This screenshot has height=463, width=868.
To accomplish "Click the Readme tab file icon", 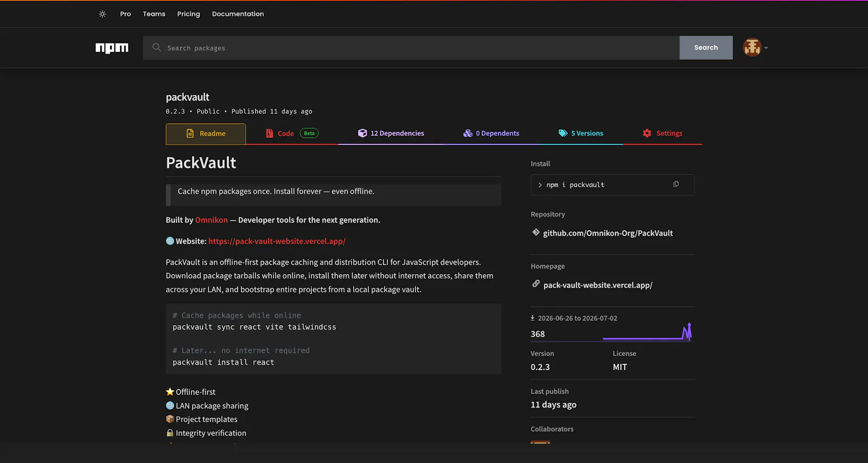I will [190, 133].
